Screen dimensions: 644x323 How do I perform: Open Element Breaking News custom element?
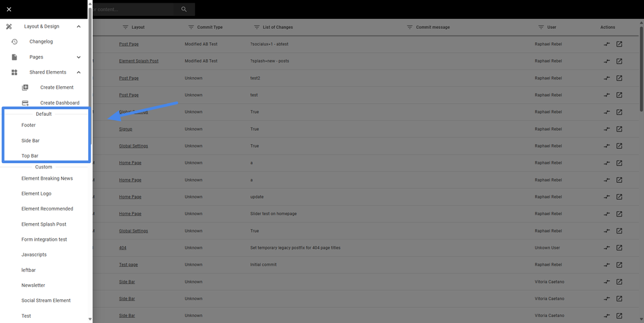pyautogui.click(x=47, y=178)
